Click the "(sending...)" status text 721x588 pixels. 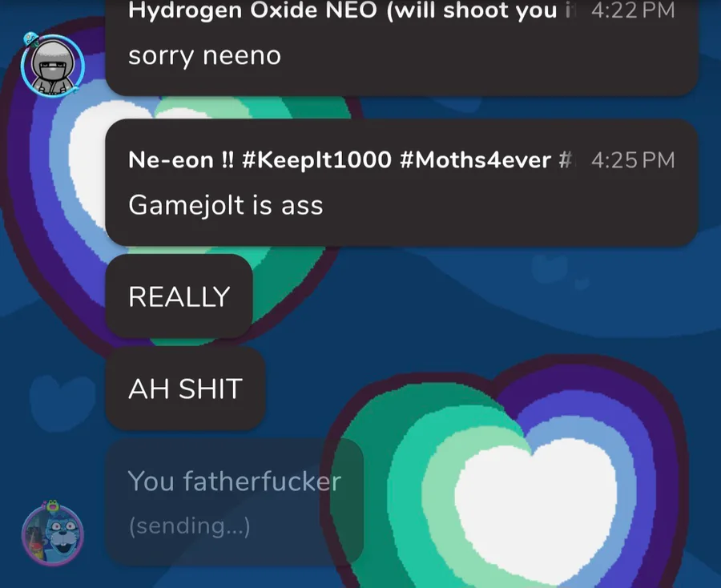pyautogui.click(x=189, y=526)
